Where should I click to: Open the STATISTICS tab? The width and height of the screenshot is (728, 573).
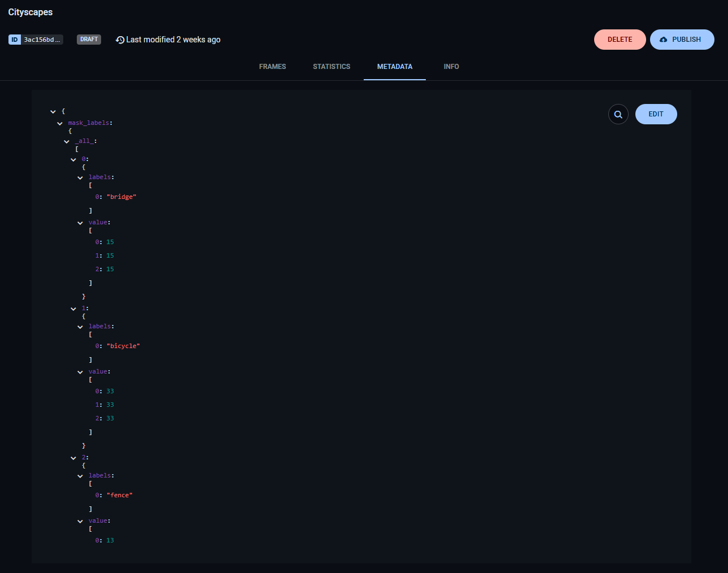click(332, 66)
